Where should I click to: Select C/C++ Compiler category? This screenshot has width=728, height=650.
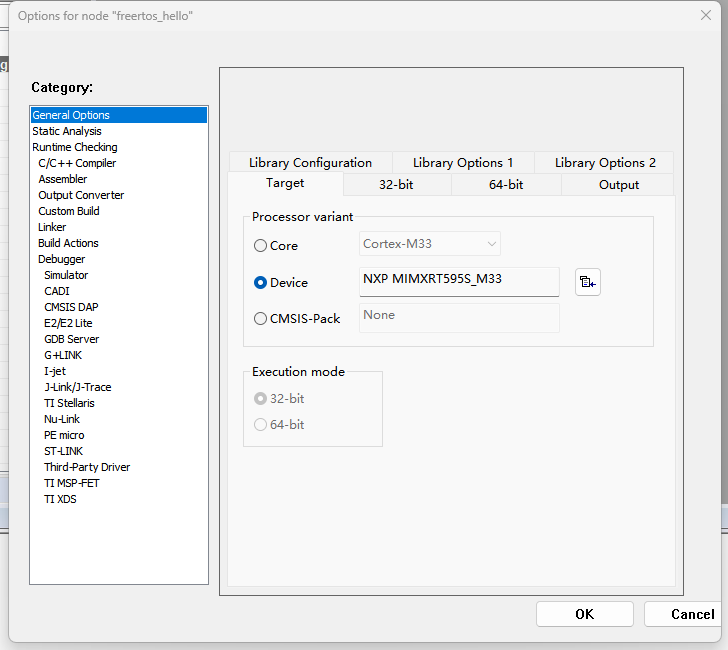click(77, 163)
